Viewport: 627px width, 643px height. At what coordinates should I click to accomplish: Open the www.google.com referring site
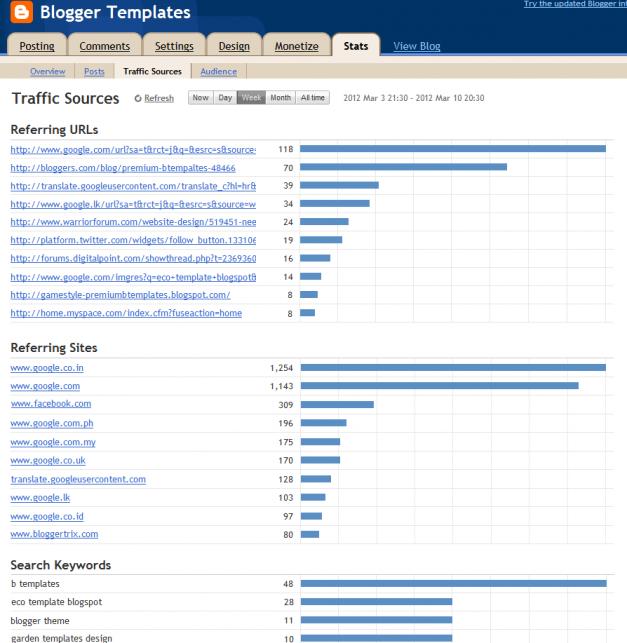pos(46,386)
